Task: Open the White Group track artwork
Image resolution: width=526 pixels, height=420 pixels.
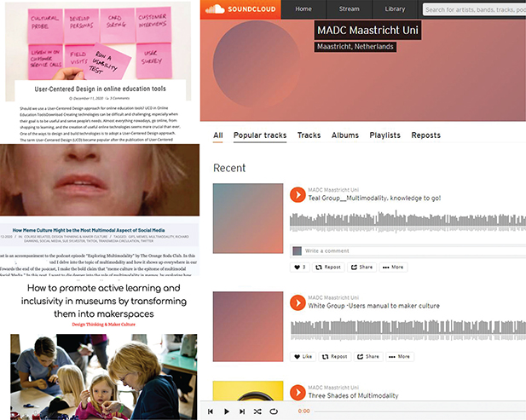Action: (248, 326)
